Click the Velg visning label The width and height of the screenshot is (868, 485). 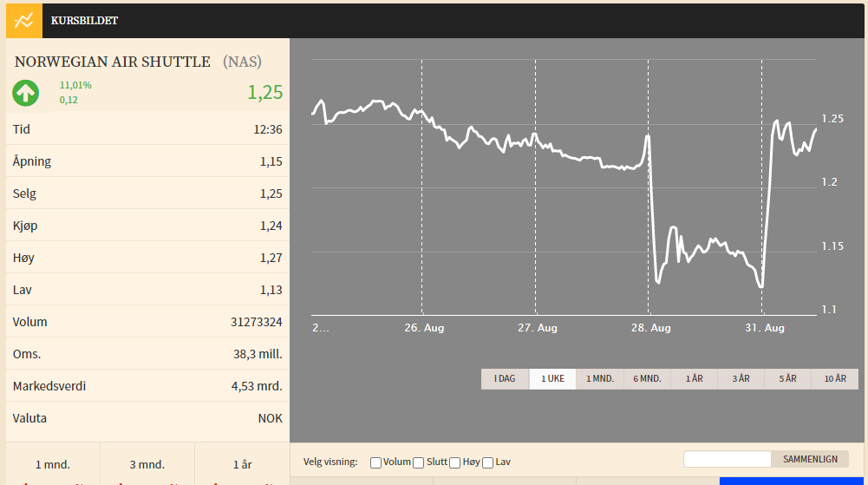pos(330,462)
